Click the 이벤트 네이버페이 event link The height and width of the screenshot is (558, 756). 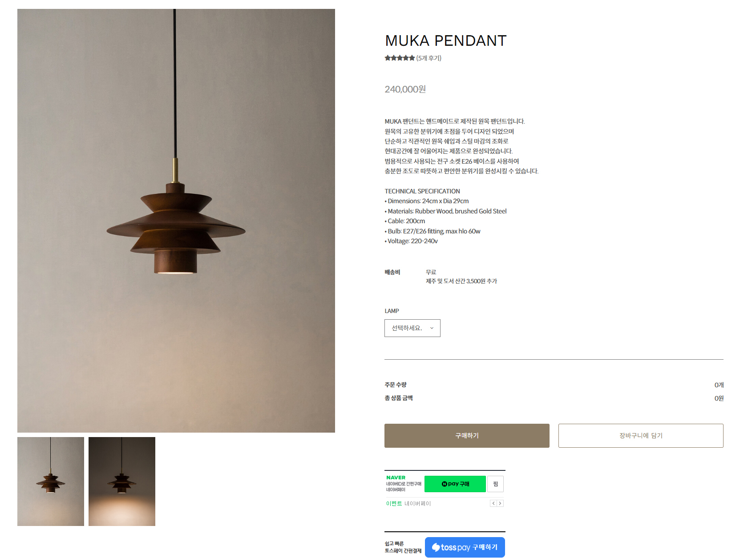(408, 503)
